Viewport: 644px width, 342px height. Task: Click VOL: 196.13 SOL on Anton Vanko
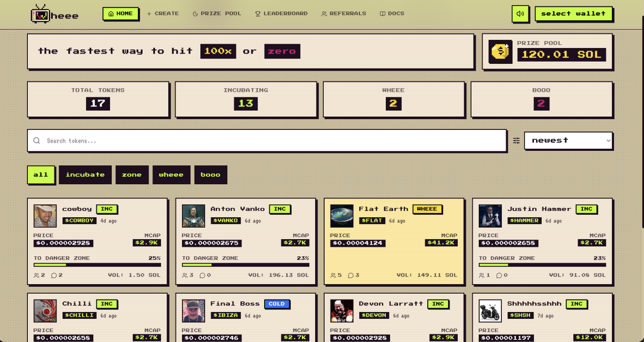pyautogui.click(x=279, y=275)
